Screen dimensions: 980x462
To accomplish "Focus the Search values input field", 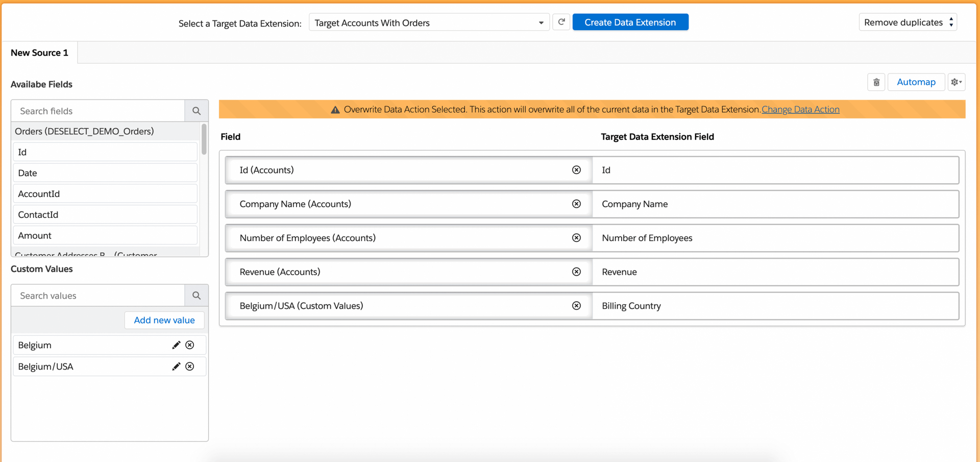I will click(98, 296).
